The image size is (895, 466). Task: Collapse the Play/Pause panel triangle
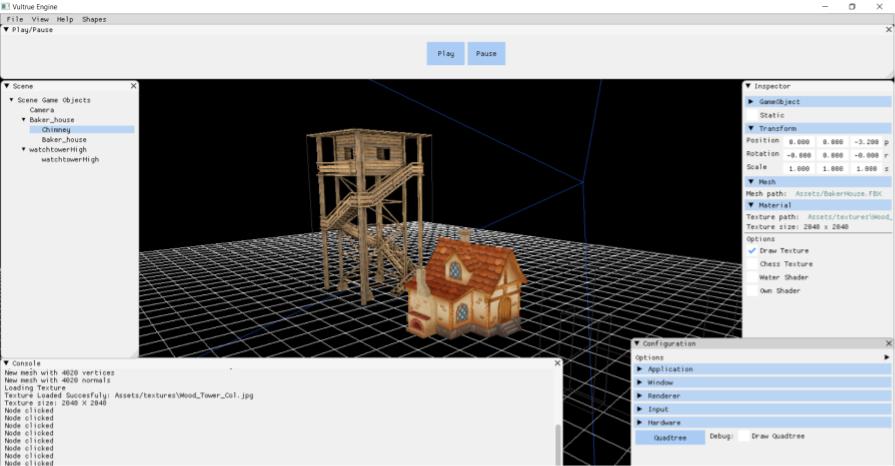coord(6,29)
